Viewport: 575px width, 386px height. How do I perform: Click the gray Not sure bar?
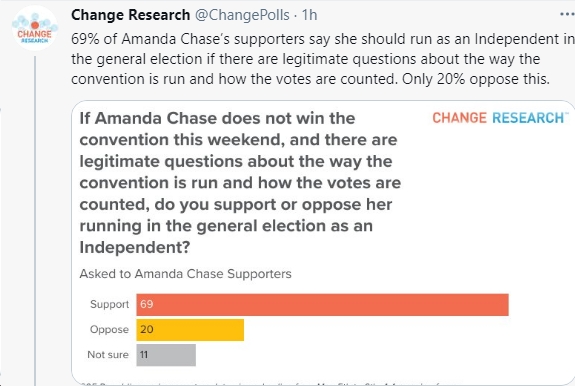166,355
